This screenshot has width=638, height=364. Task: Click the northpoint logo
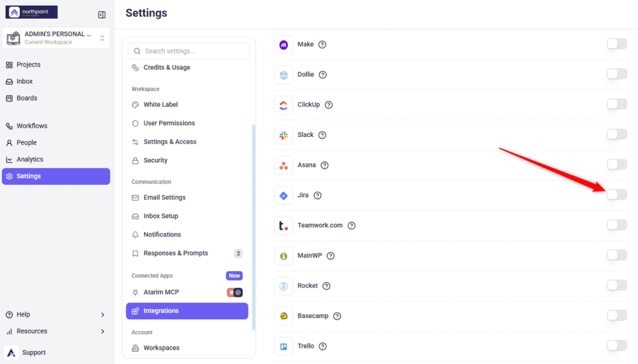pos(31,12)
